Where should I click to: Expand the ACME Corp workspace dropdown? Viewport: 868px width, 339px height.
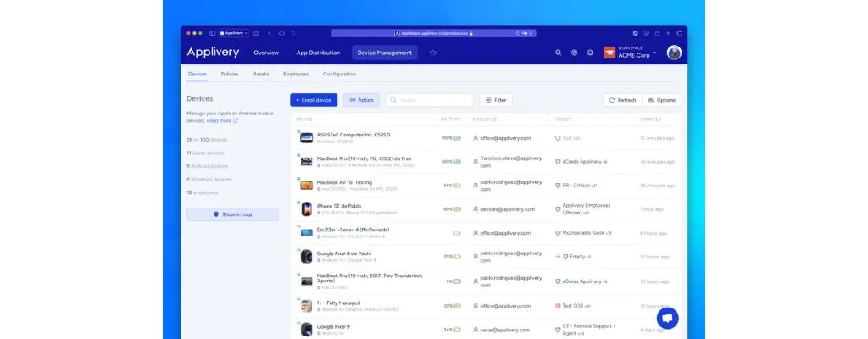click(655, 53)
